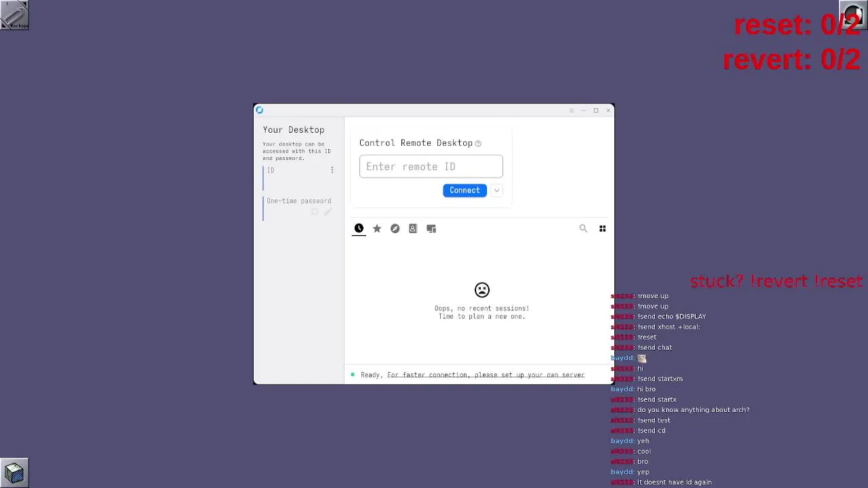Screen dimensions: 868x488
Task: Open the desktop icon in top-right corner
Action: click(854, 15)
